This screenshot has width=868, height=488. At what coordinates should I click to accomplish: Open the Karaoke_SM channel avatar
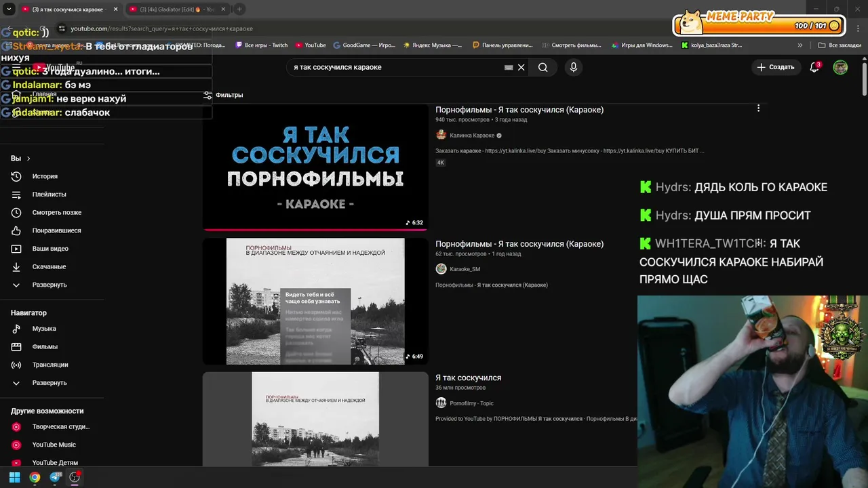441,269
